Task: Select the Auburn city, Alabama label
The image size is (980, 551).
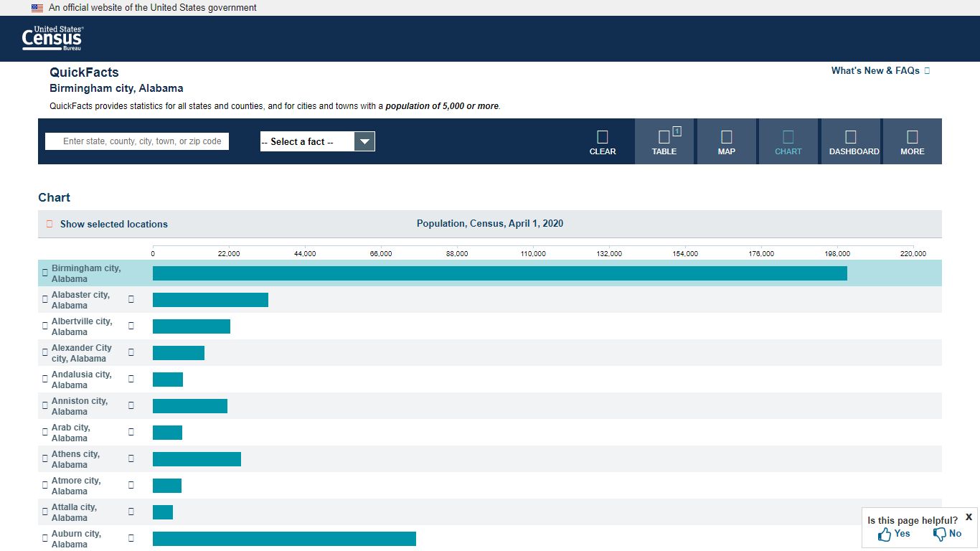Action: coord(76,539)
